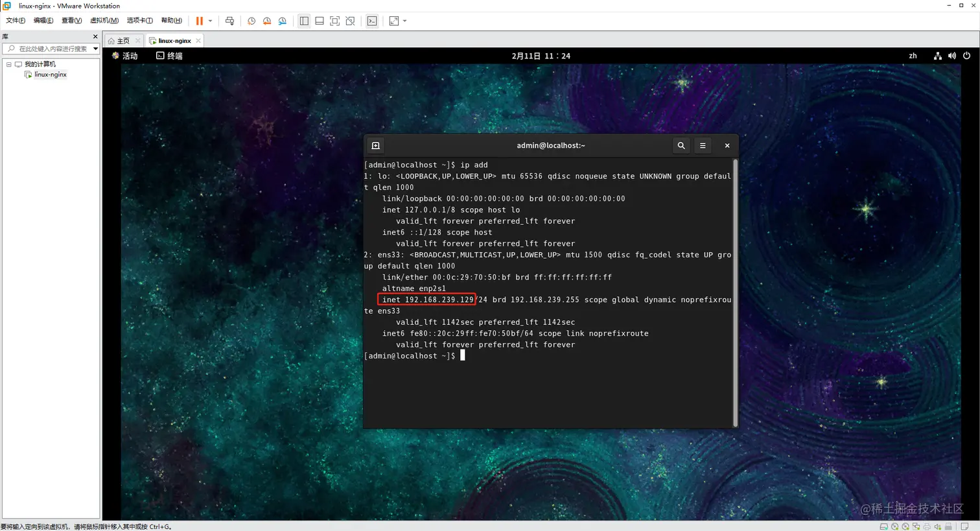Screen dimensions: 980x531
Task: Click the terminal scrollbar
Action: 735,292
